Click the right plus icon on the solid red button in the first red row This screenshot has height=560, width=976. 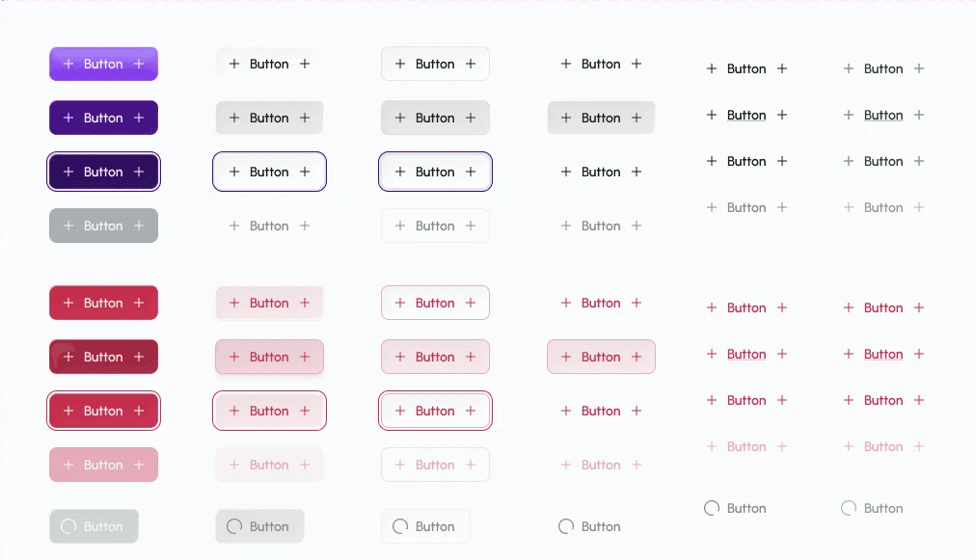139,303
